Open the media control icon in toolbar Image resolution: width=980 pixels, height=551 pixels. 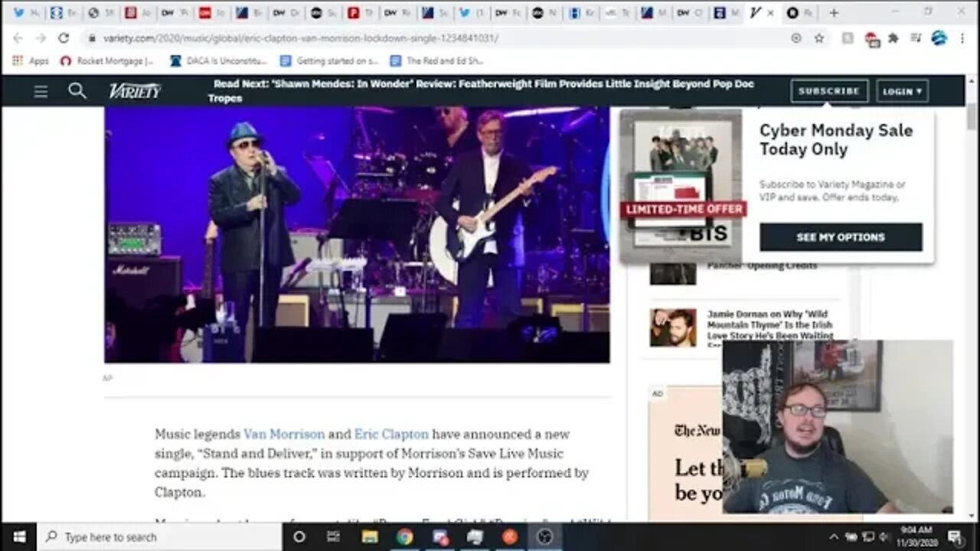tap(916, 37)
